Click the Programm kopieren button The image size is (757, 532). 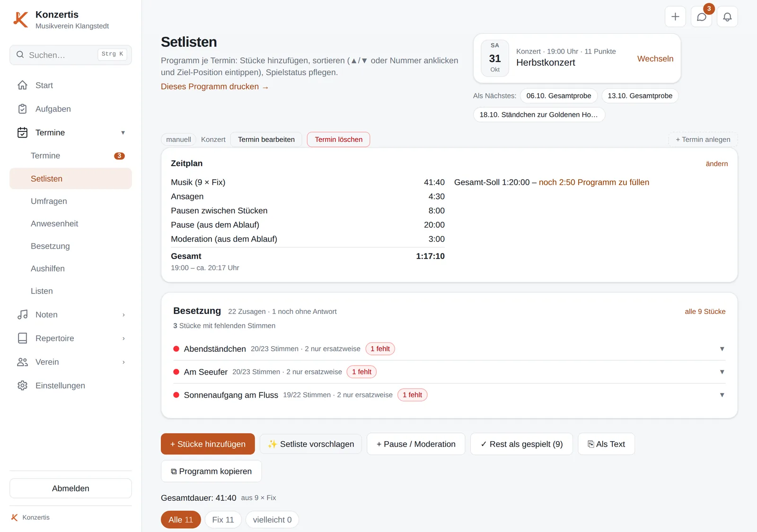click(211, 471)
